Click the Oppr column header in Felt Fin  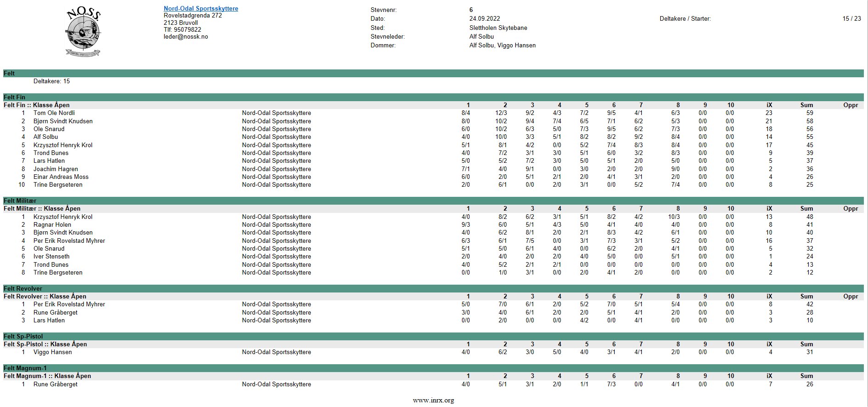point(851,105)
